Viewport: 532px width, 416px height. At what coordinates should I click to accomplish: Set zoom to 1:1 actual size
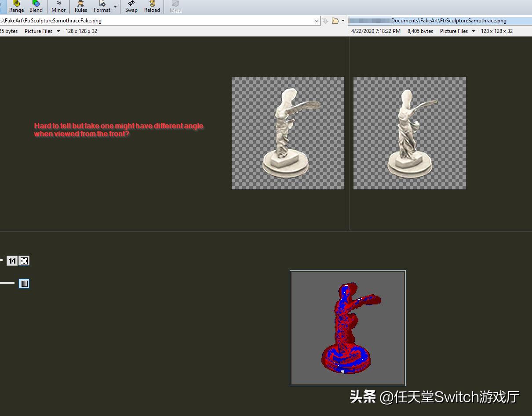pos(12,261)
